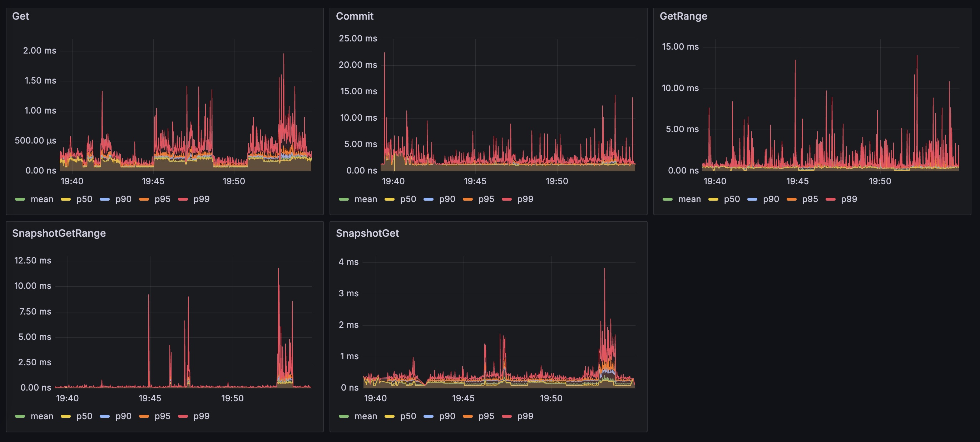Image resolution: width=980 pixels, height=442 pixels.
Task: Open the SnapshotGet panel title menu
Action: coord(367,233)
